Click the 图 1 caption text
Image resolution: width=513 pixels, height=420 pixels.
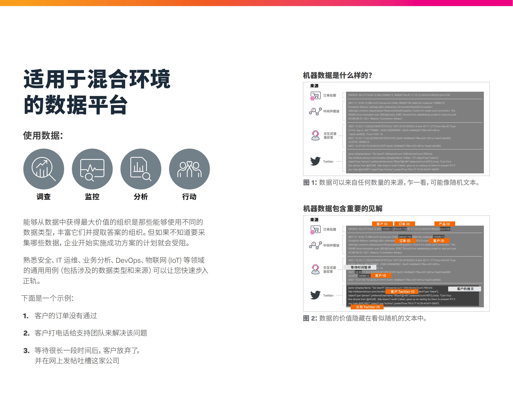(392, 182)
